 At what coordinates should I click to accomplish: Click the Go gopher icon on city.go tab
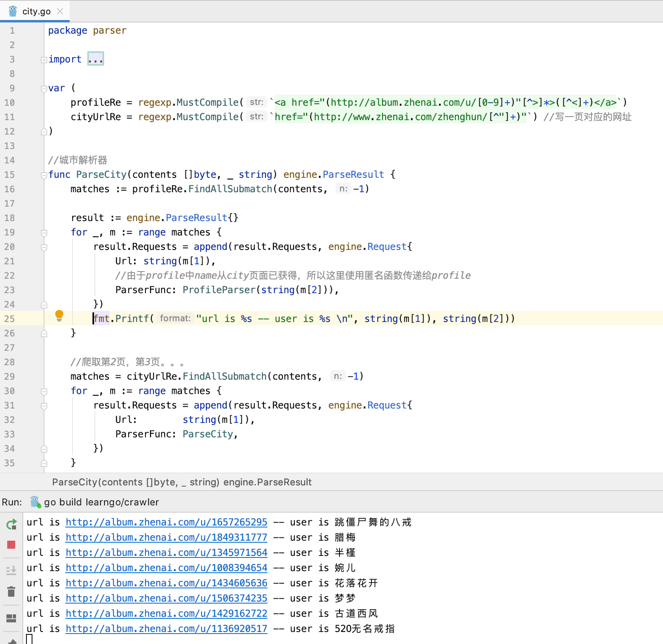point(13,11)
